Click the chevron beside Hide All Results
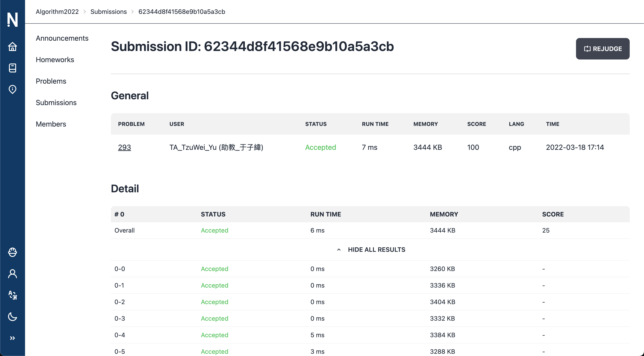644x356 pixels. point(339,250)
